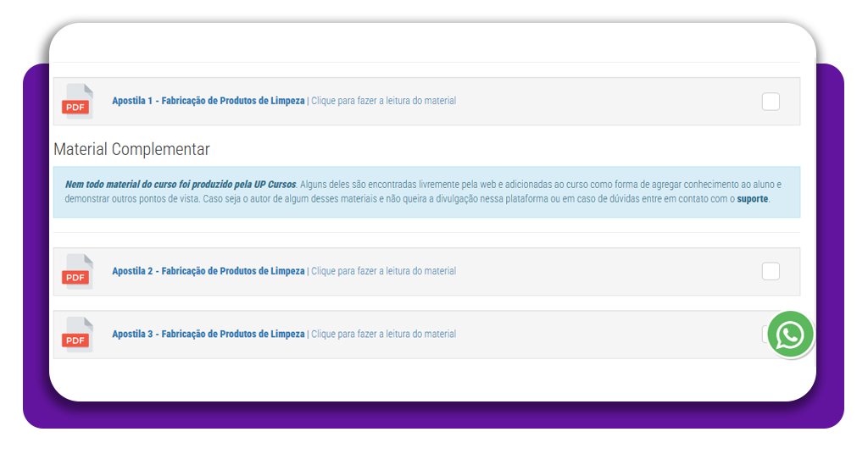Click 'Clique para fazer a leitura' on Apostila 1
Screen dimensions: 868x454
click(x=383, y=101)
